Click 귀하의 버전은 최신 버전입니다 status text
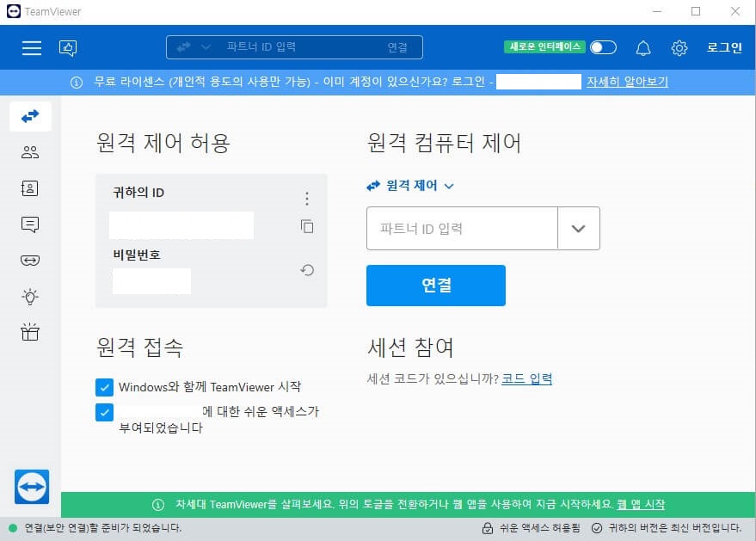This screenshot has height=541, width=756. coord(675,528)
